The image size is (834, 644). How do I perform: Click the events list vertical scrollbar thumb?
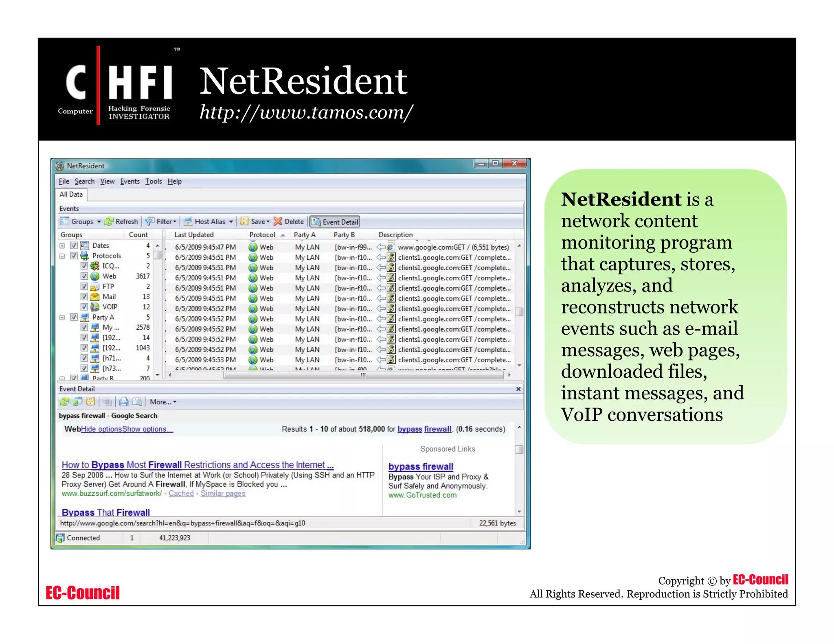point(519,312)
